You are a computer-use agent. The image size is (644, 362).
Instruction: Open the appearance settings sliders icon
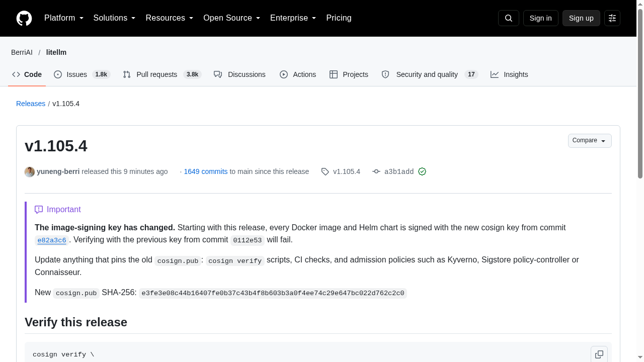(x=612, y=18)
